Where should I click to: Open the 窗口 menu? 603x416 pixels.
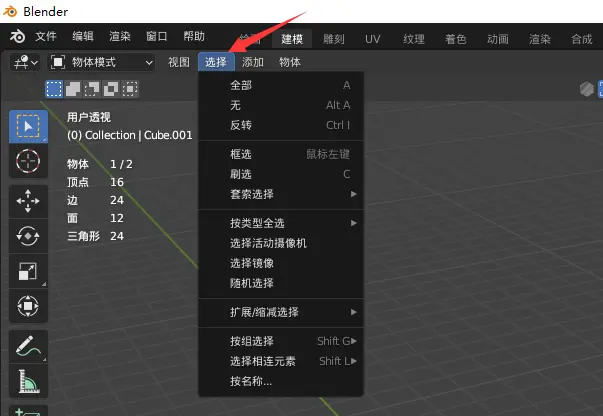(157, 37)
